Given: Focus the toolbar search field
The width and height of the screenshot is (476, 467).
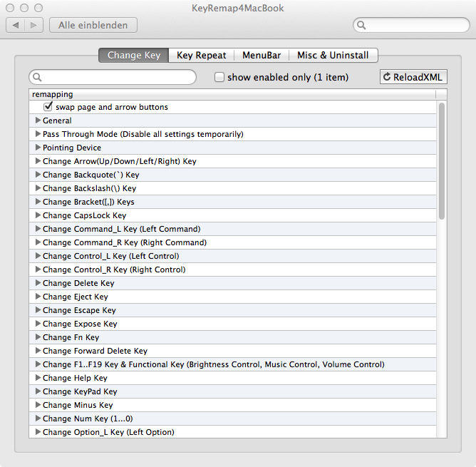Looking at the screenshot, I should click(411, 25).
